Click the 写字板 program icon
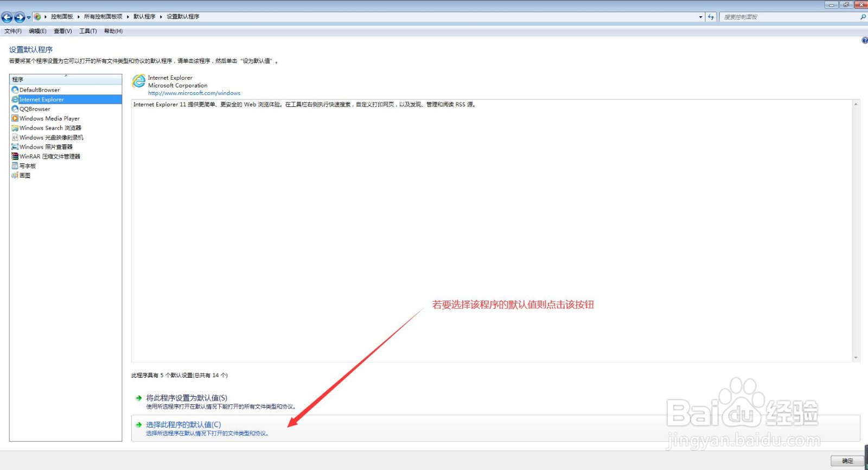Viewport: 868px width, 470px height. click(x=15, y=166)
